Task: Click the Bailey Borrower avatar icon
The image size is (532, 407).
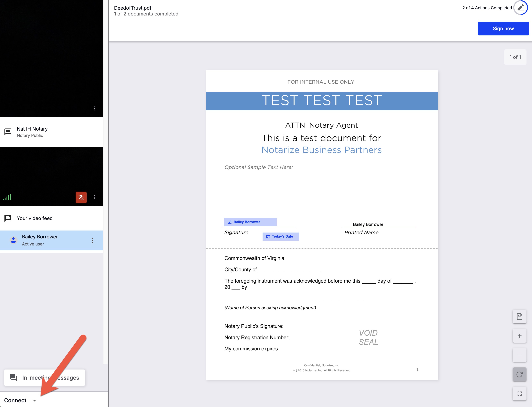Action: 13,240
